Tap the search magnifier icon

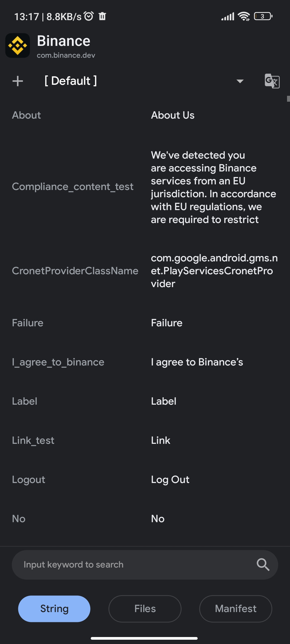(x=263, y=565)
